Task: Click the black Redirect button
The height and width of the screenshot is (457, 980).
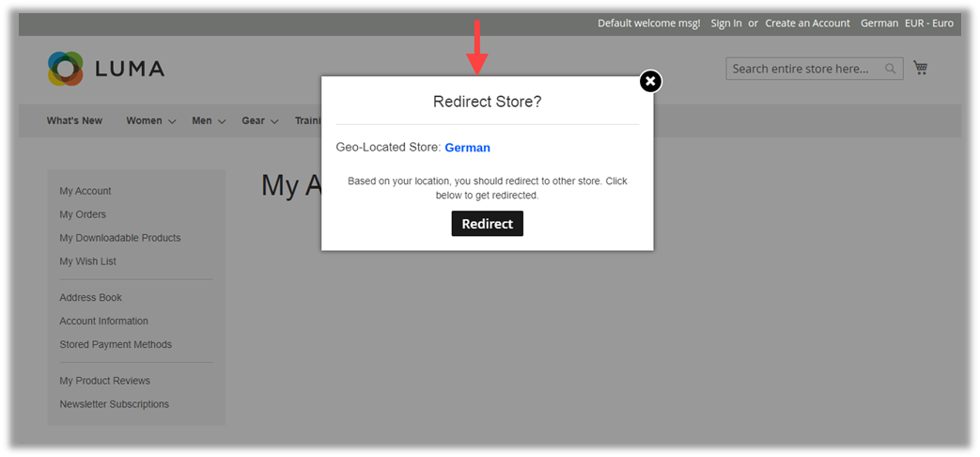Action: [487, 224]
